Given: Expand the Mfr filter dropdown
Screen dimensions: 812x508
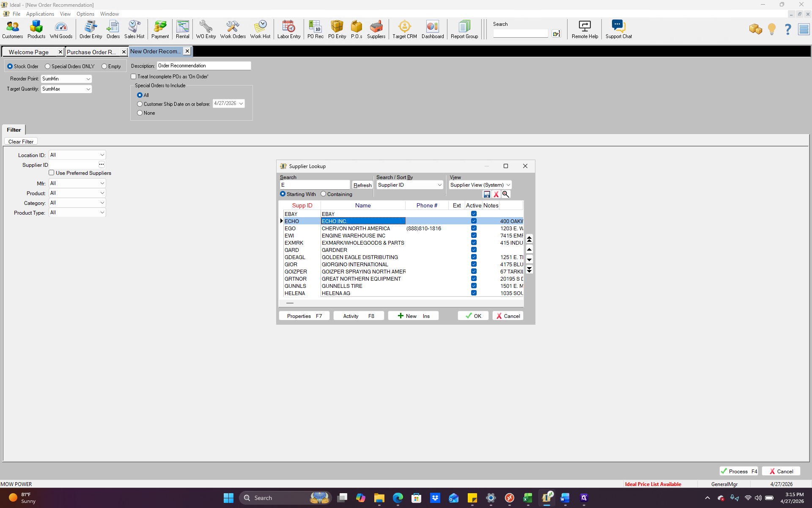Looking at the screenshot, I should click(102, 183).
